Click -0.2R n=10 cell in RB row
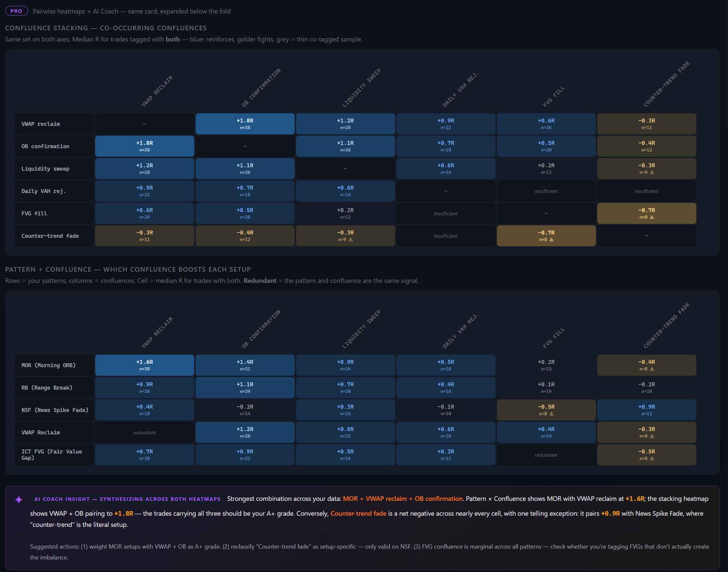Viewport: 728px width, 572px height. coord(647,388)
